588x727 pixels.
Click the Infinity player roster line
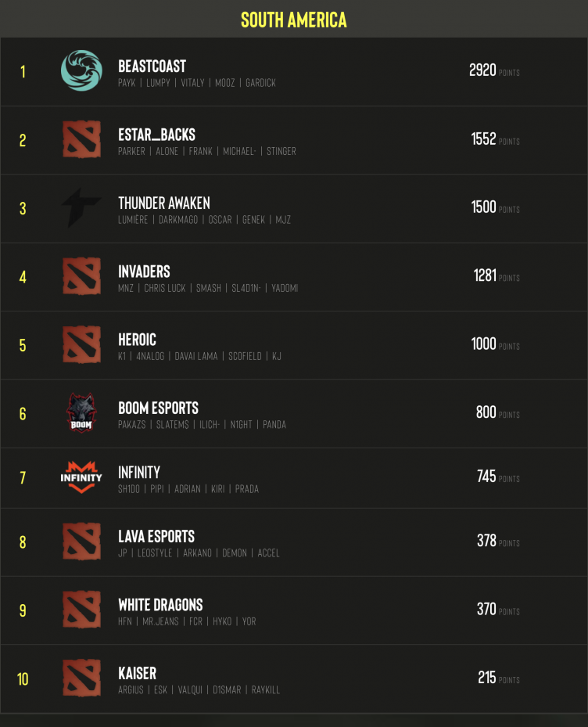tap(188, 489)
